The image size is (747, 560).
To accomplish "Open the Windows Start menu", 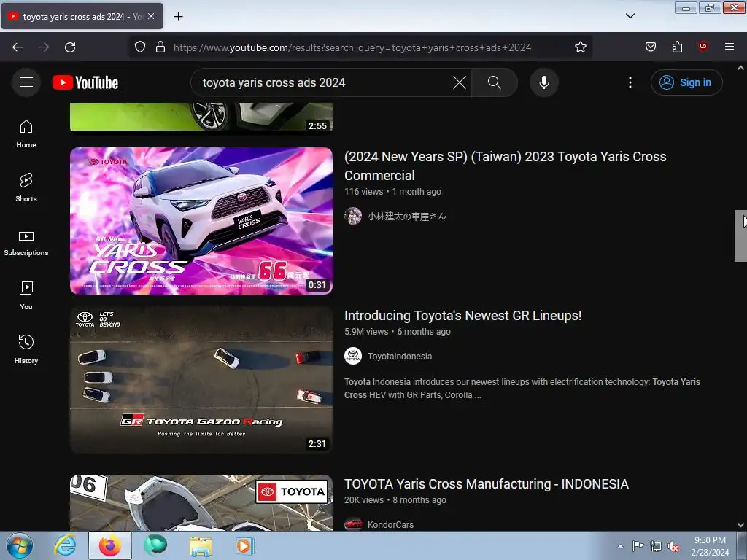I will (x=20, y=545).
